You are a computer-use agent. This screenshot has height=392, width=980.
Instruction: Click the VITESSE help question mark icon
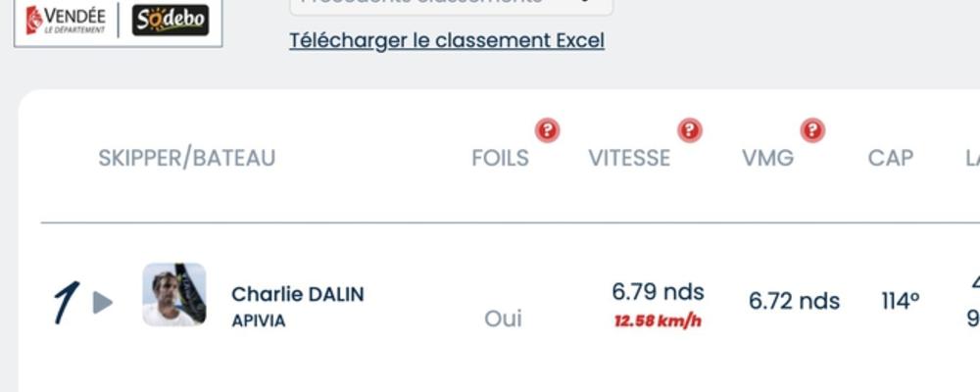689,130
